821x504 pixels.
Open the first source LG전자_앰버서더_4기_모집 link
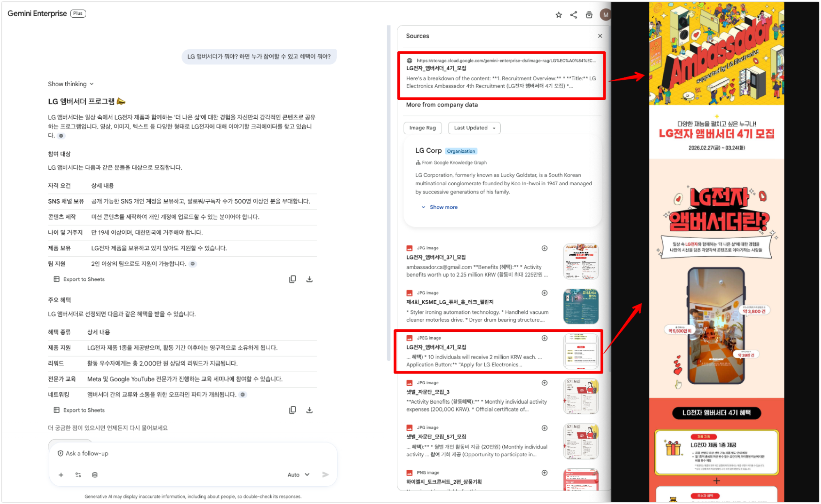click(x=436, y=68)
